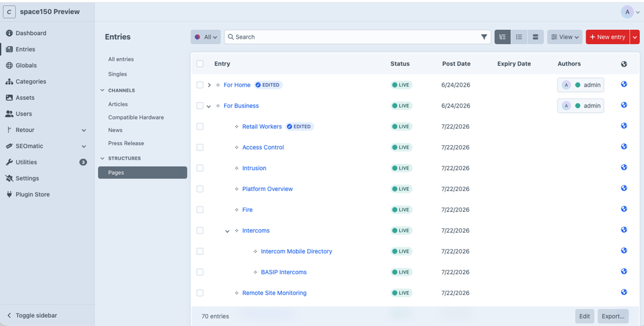This screenshot has height=326, width=644.
Task: Select Pages structure
Action: (143, 173)
